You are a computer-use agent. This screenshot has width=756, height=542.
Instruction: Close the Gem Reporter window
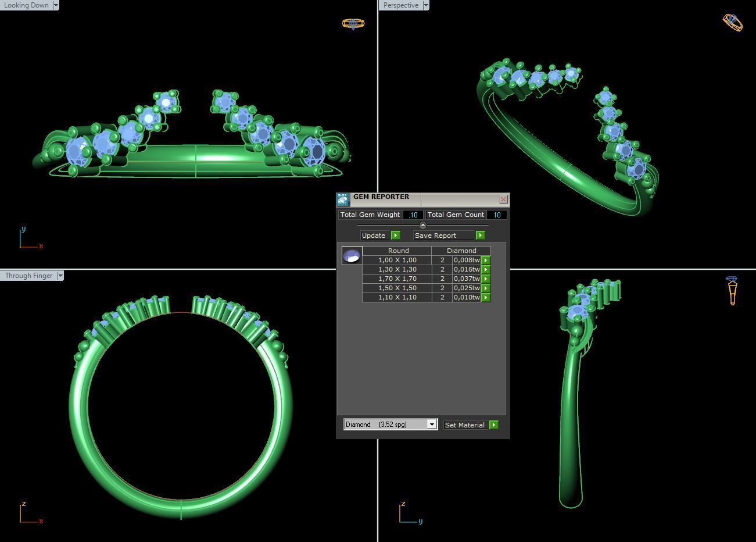503,199
